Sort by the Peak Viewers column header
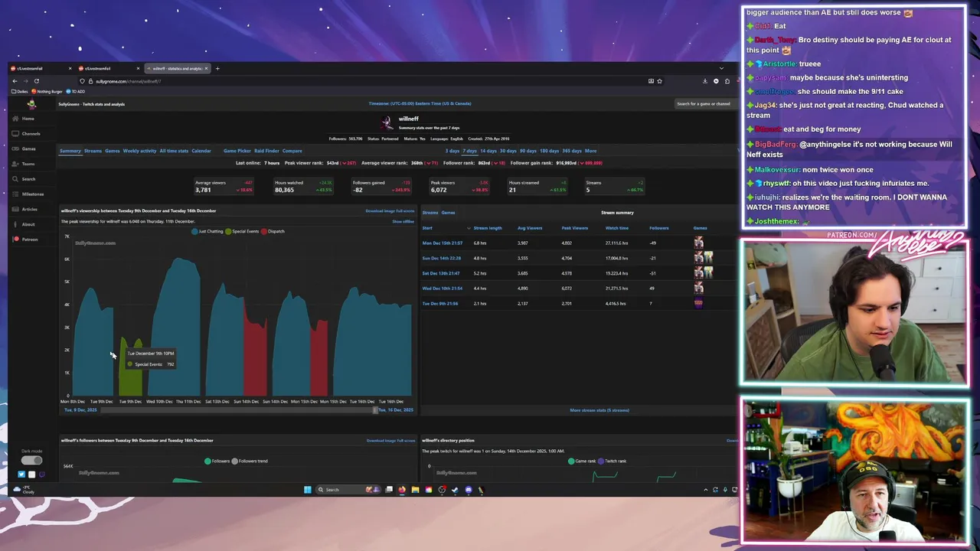Image resolution: width=980 pixels, height=551 pixels. point(574,228)
